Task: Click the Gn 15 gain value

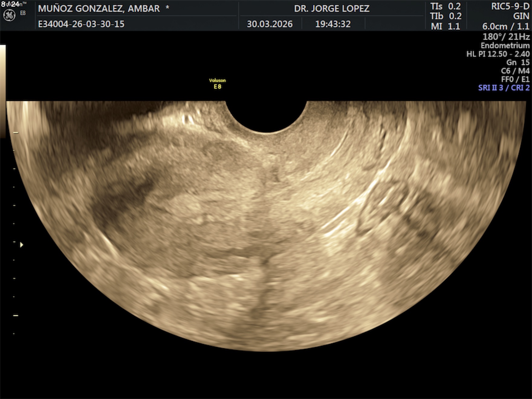Action: pyautogui.click(x=517, y=63)
